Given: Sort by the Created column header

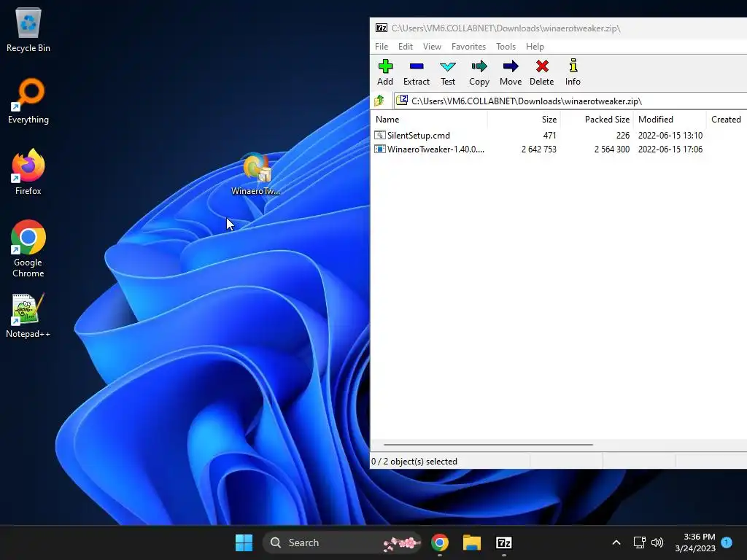Looking at the screenshot, I should [727, 119].
